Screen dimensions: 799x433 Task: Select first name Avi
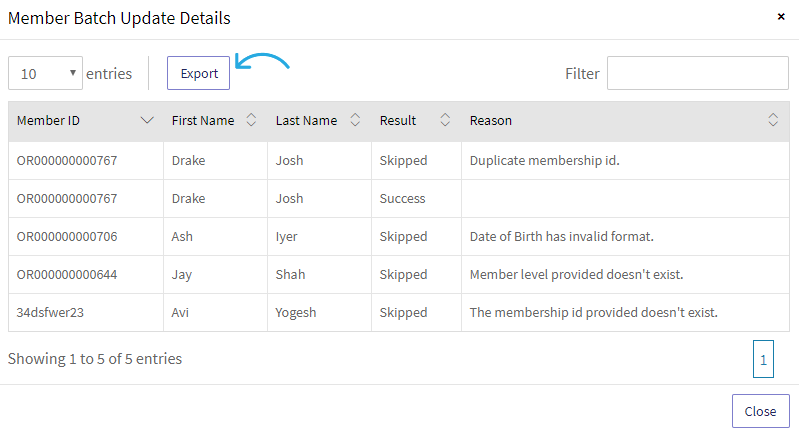(180, 312)
